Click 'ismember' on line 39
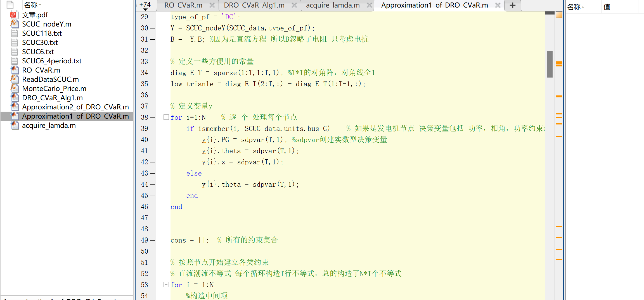Screen dimensions: 644x300 (214, 129)
